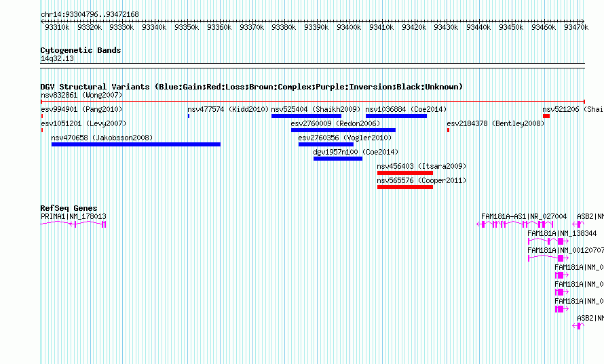The width and height of the screenshot is (604, 364).
Task: Click the 93310k ruler tick label
Action: click(x=57, y=28)
